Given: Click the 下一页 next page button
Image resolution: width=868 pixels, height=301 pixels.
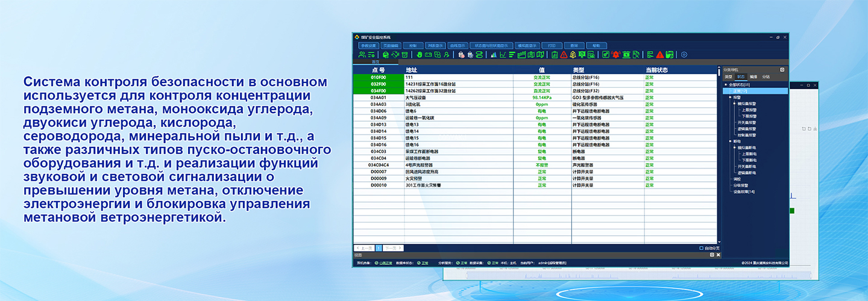Looking at the screenshot, I should coord(392,248).
